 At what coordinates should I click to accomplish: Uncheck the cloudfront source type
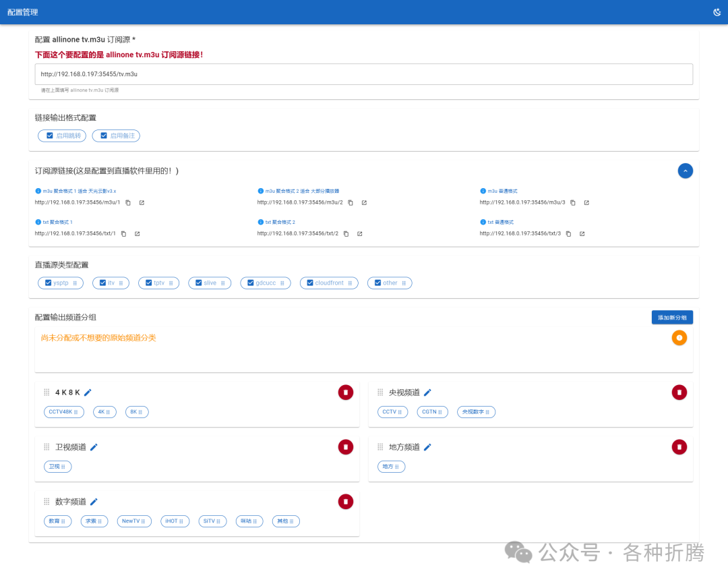click(310, 283)
